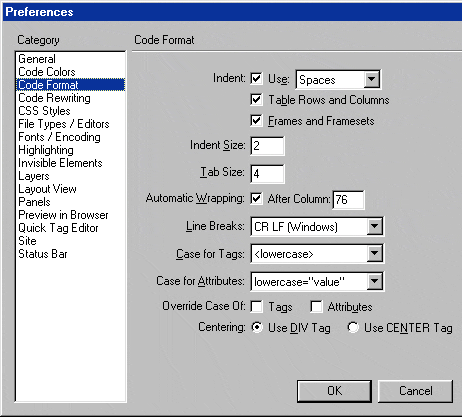Enable Override Case Of Attributes checkbox
The height and width of the screenshot is (417, 462).
(x=316, y=306)
